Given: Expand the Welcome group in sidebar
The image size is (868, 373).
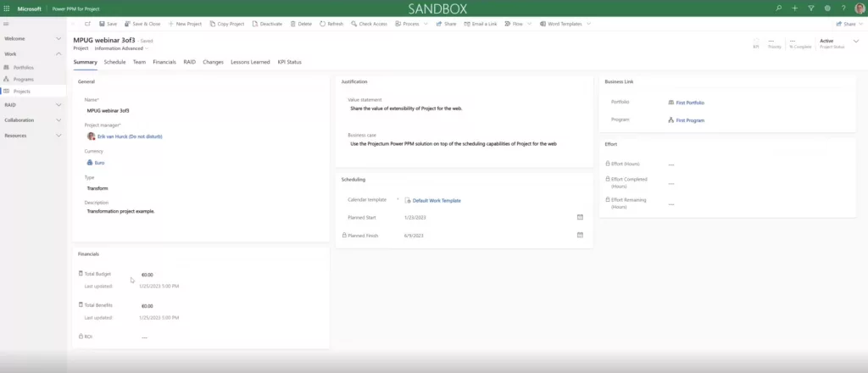Looking at the screenshot, I should (58, 39).
